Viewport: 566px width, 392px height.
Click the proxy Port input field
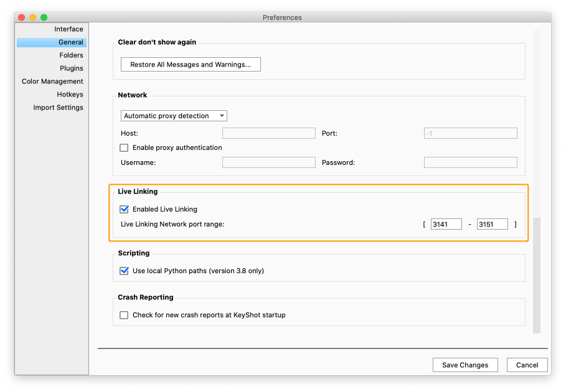pyautogui.click(x=470, y=133)
